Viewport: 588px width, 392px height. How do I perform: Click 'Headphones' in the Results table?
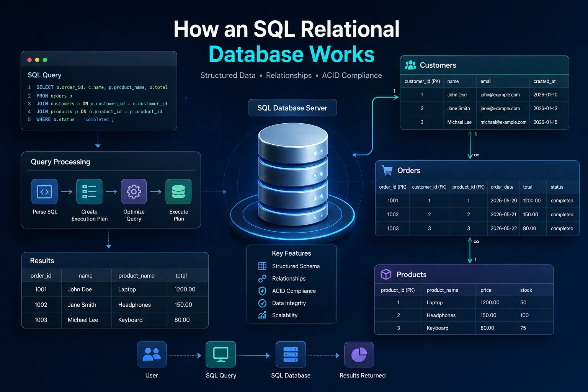coord(134,305)
